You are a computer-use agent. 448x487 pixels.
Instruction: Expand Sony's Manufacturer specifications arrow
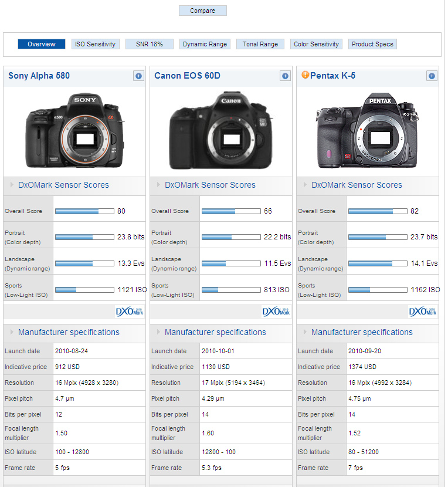pos(12,332)
